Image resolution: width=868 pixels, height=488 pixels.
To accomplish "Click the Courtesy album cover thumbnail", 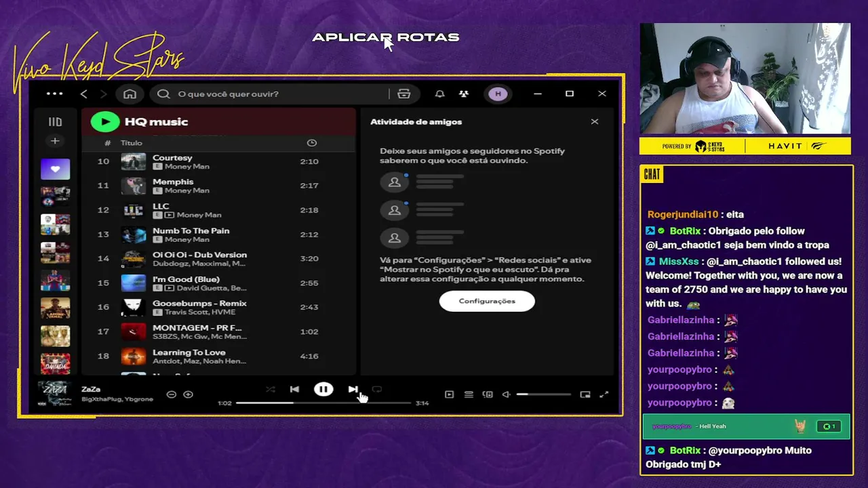I will 133,161.
